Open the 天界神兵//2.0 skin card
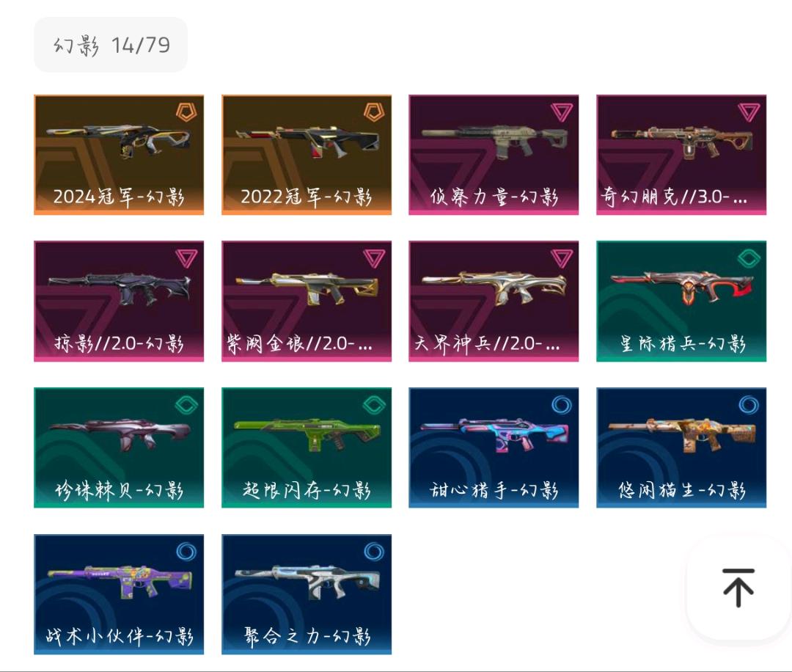 click(494, 301)
